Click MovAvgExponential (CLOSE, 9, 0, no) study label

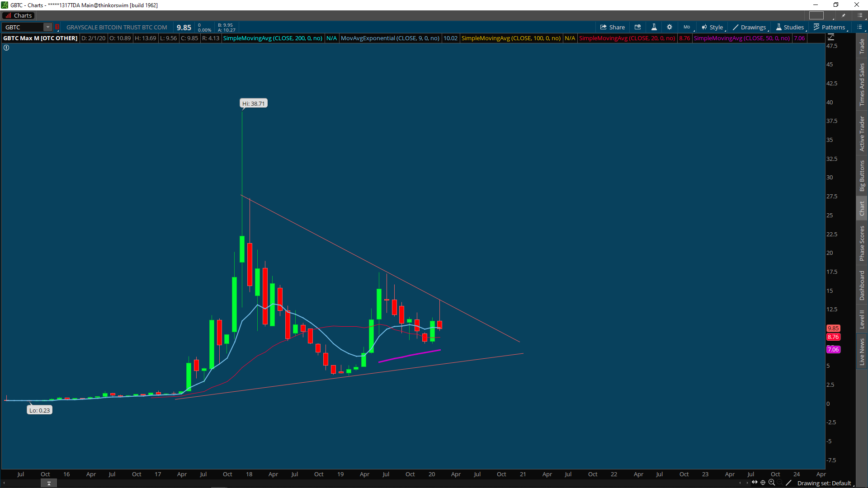coord(390,38)
